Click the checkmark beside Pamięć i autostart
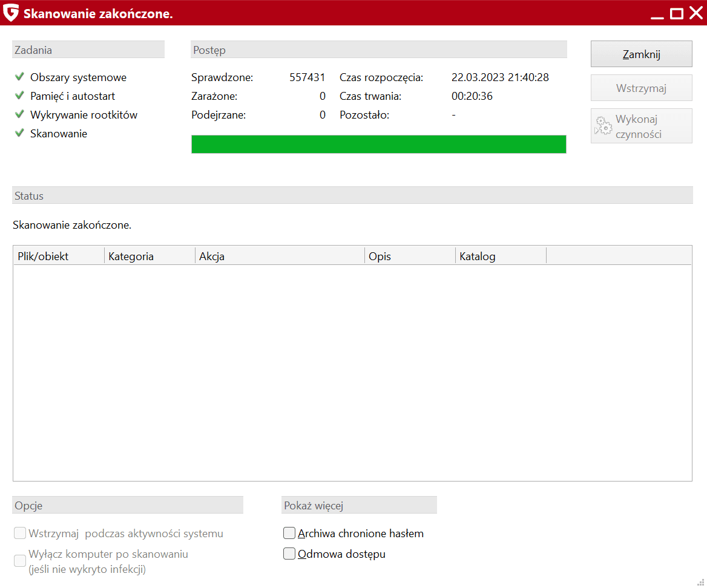 (x=19, y=96)
